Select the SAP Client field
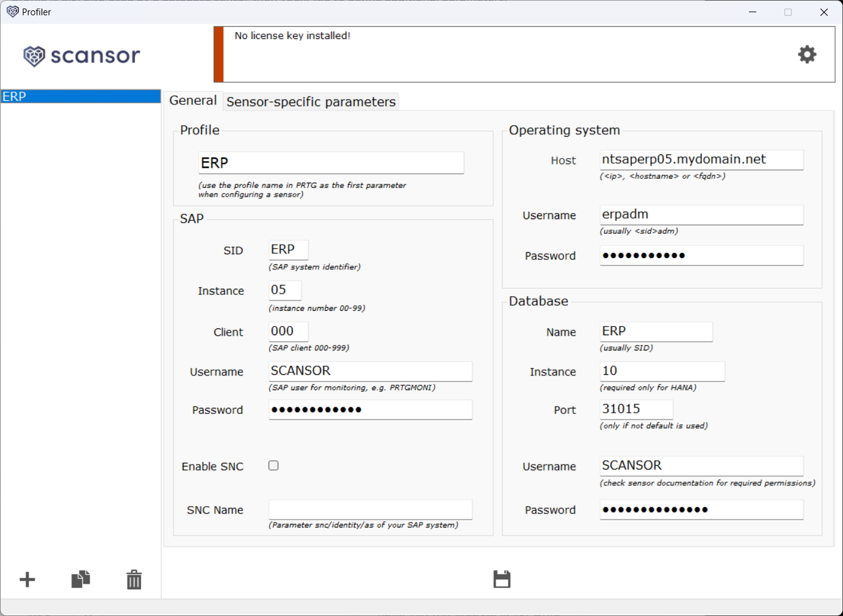 [x=288, y=331]
